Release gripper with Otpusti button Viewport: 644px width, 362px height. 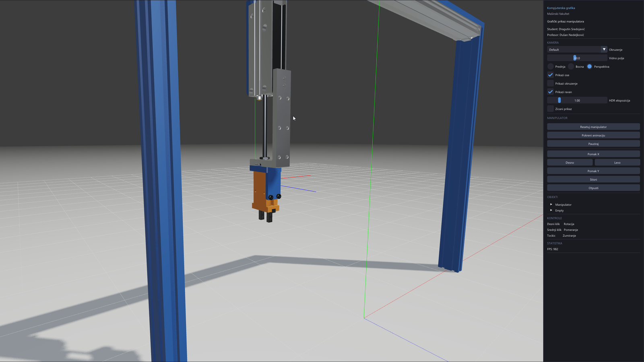[593, 188]
